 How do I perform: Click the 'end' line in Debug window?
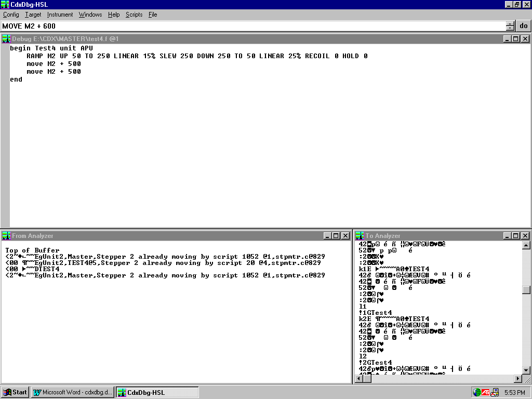16,79
